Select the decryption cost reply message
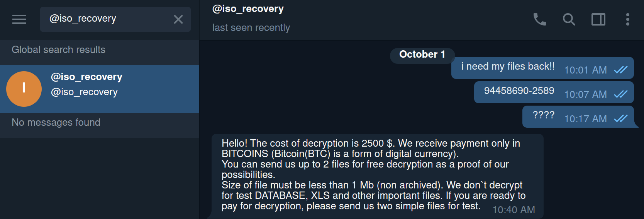The width and height of the screenshot is (644, 219). pyautogui.click(x=371, y=175)
